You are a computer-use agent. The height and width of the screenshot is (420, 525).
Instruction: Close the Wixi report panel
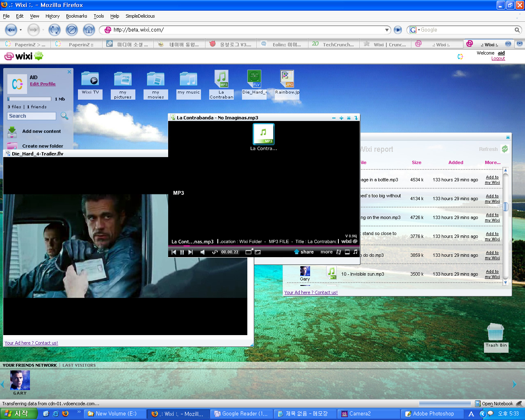pyautogui.click(x=508, y=137)
